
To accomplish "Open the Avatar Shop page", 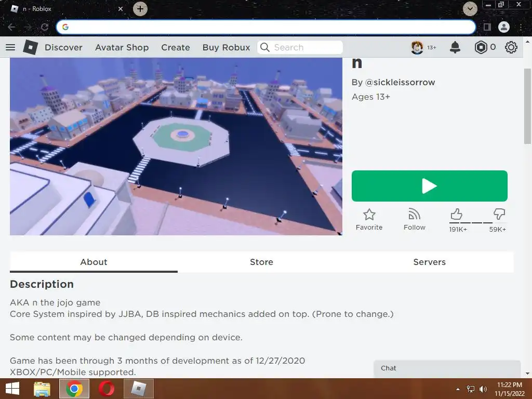I will (122, 47).
